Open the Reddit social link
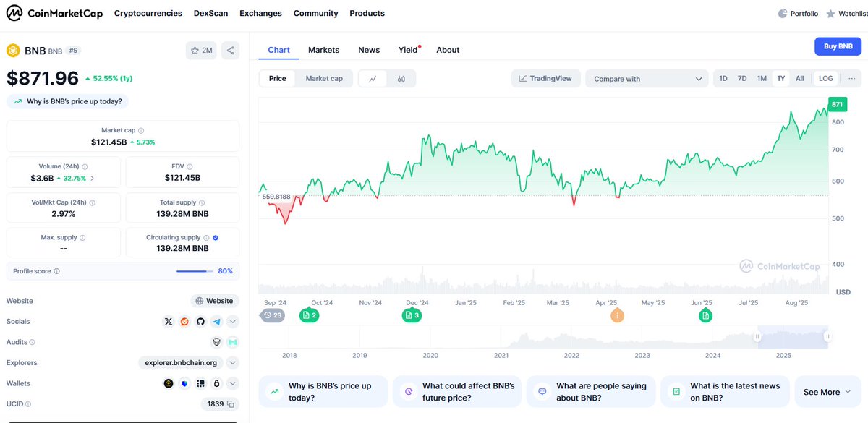868x423 pixels. tap(184, 322)
